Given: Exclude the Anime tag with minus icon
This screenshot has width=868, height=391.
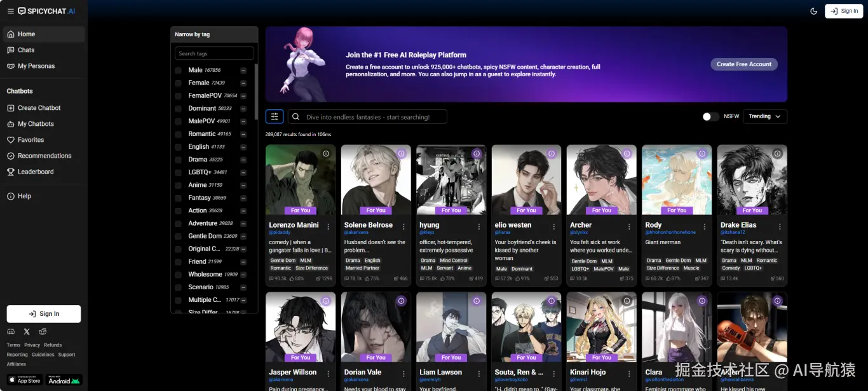Looking at the screenshot, I should coord(243,185).
